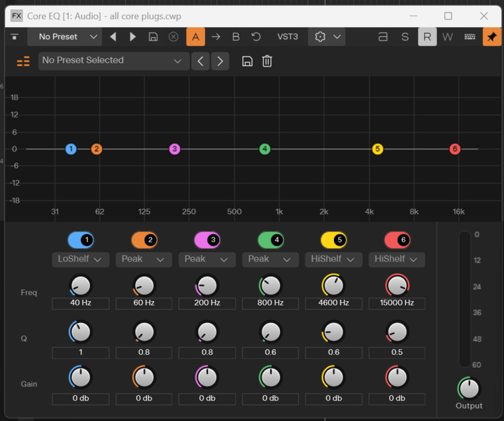Screen dimensions: 504x421
Task: Toggle band 1 blue enable switch
Action: pos(80,240)
